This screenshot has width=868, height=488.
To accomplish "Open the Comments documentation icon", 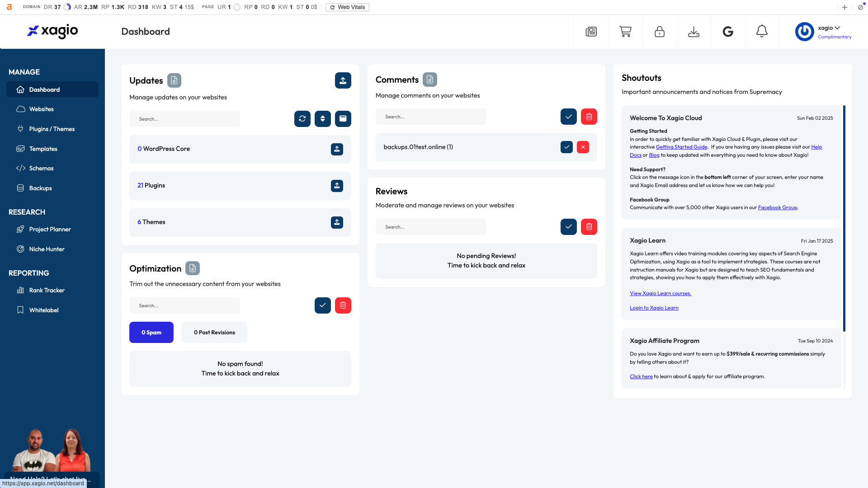I will tap(430, 80).
